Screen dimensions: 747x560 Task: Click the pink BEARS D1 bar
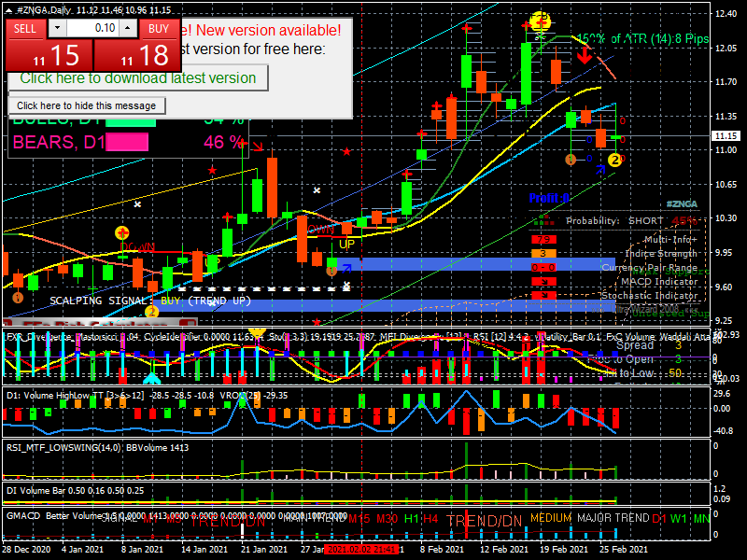point(127,142)
